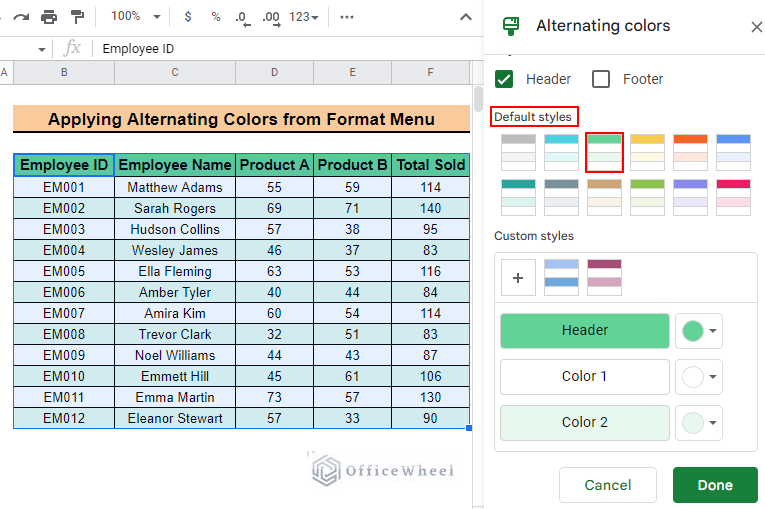The width and height of the screenshot is (765, 509).
Task: Select the purple default style
Action: pos(690,197)
